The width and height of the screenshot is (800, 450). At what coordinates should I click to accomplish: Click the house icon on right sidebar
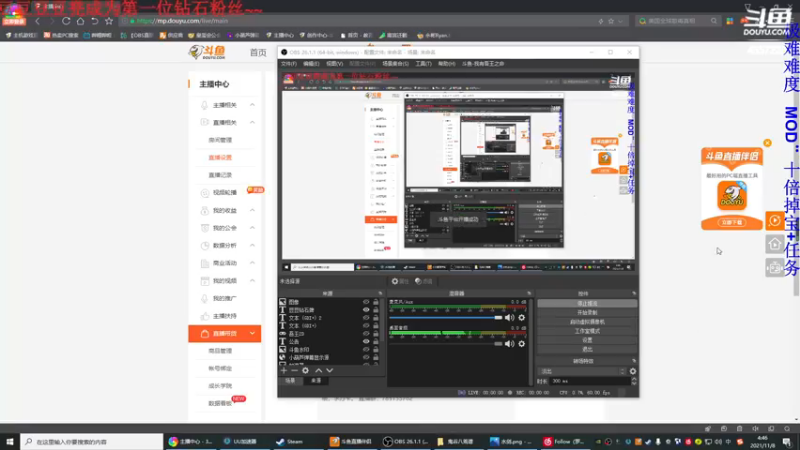774,244
